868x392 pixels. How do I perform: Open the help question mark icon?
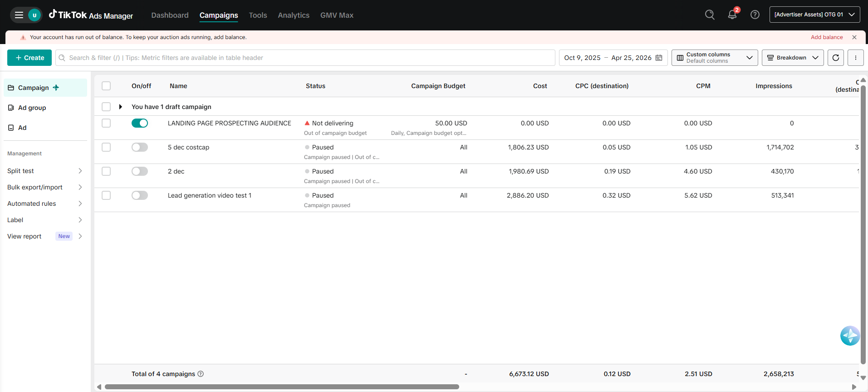pyautogui.click(x=755, y=15)
